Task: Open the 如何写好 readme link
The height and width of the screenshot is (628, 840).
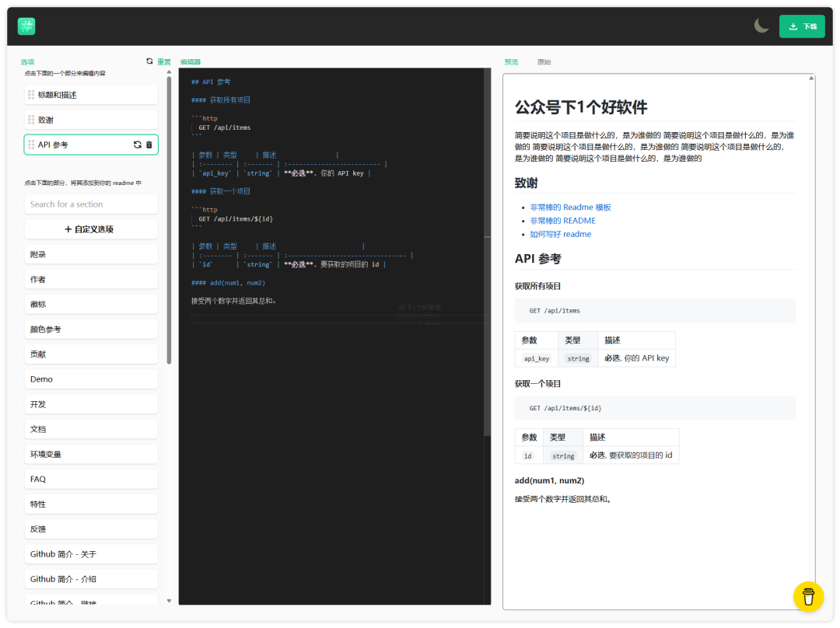Action: [x=560, y=234]
